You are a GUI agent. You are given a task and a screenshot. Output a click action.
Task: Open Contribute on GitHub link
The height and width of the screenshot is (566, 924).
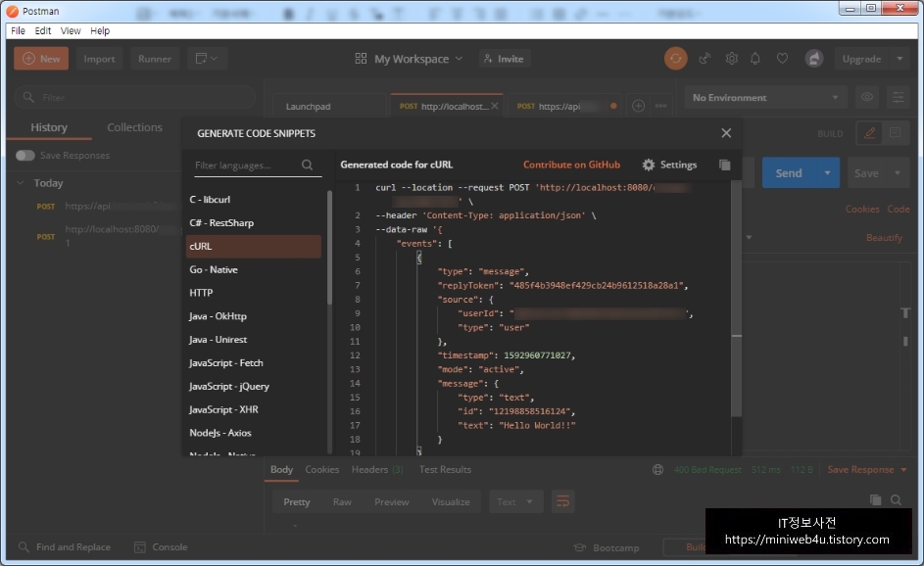click(571, 165)
